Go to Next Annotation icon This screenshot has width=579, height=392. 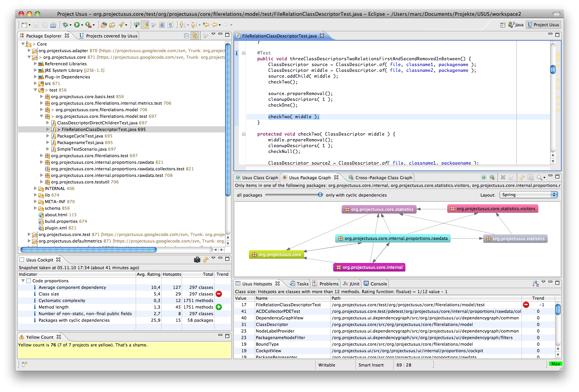click(182, 25)
